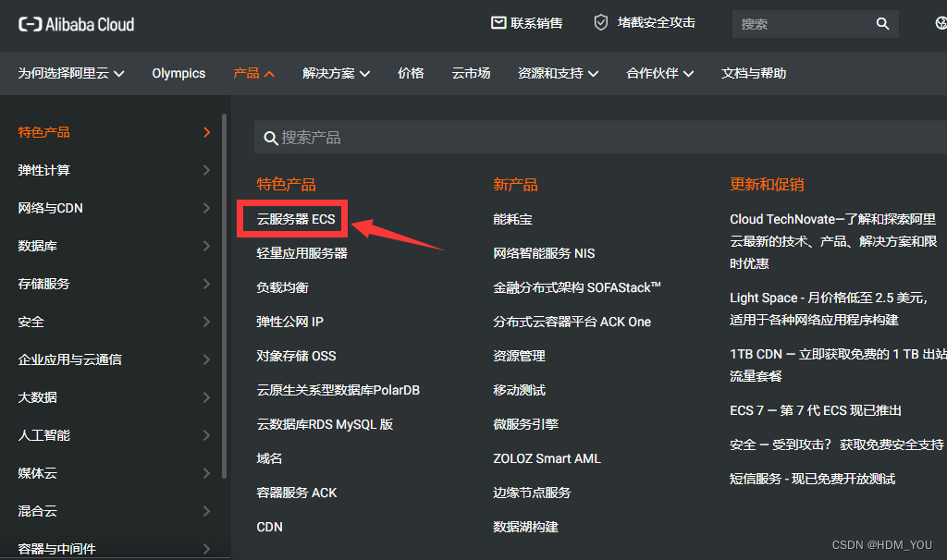Click the envelope icon beside 联系销售
This screenshot has height=560, width=947.
coord(498,23)
